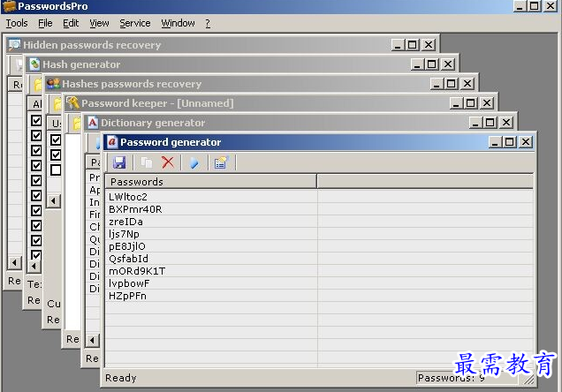
Task: Minimize the Password generator window
Action: click(x=495, y=142)
